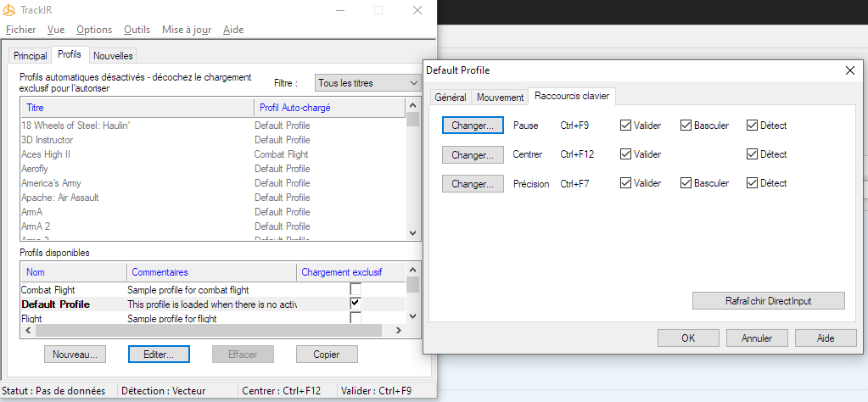
Task: Open the Aide menu
Action: (233, 30)
